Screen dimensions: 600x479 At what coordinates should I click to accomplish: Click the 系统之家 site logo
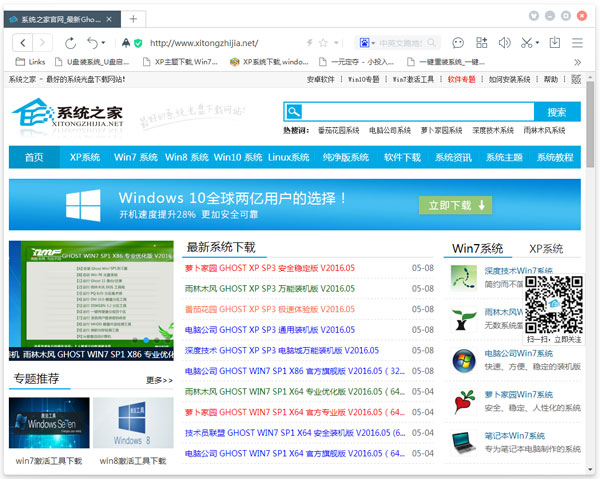67,114
